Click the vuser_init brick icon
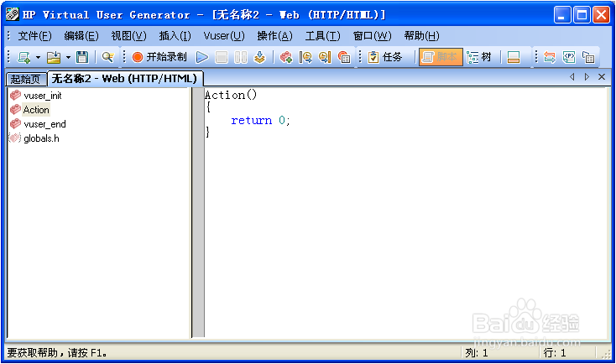This screenshot has height=364, width=616. 15,96
